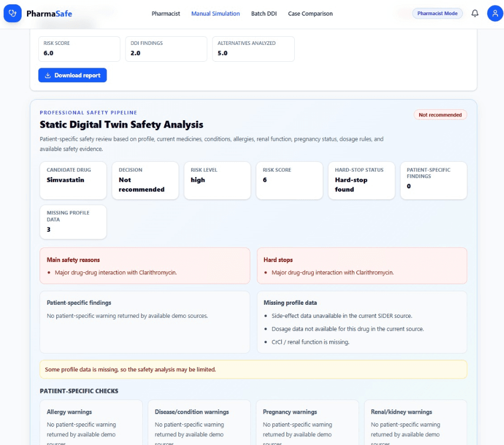The image size is (504, 445).
Task: Click the Download report button label
Action: 77,75
